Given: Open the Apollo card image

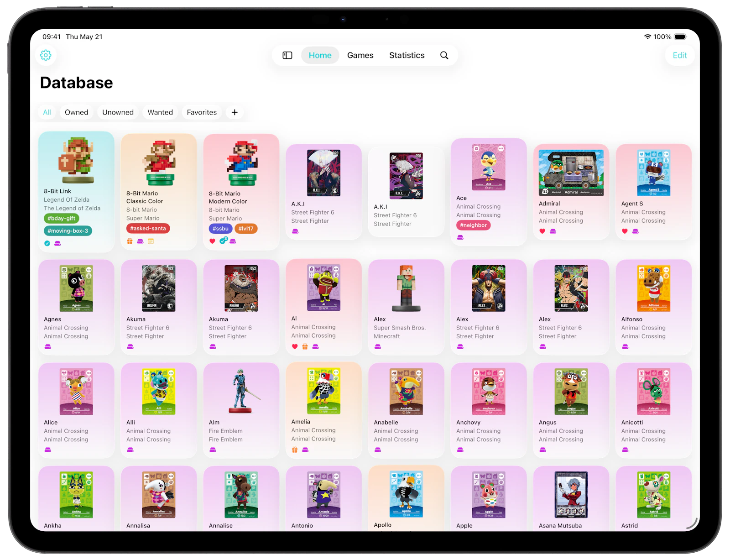Looking at the screenshot, I should (x=406, y=494).
